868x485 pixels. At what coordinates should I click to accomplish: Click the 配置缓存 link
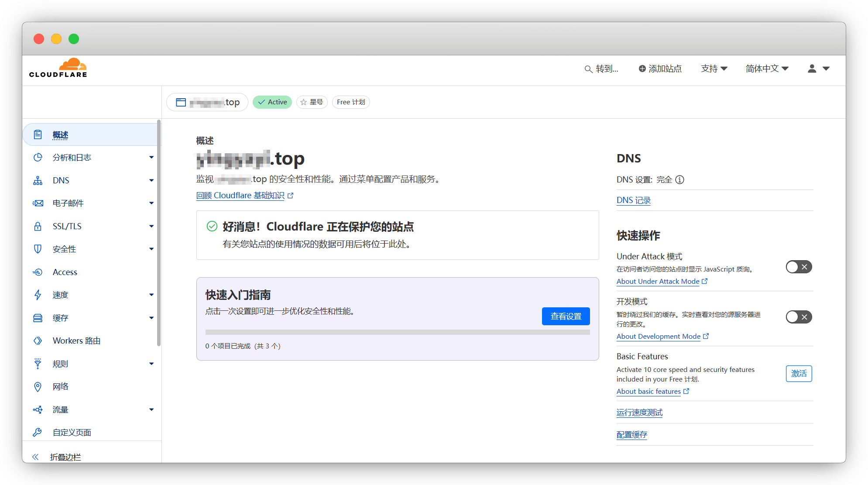coord(631,435)
